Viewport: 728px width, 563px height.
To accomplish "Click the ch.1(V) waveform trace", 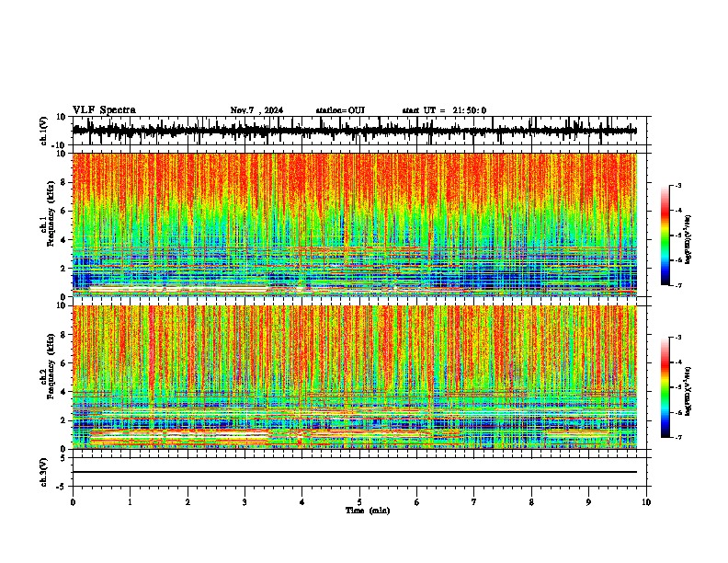I will [354, 131].
